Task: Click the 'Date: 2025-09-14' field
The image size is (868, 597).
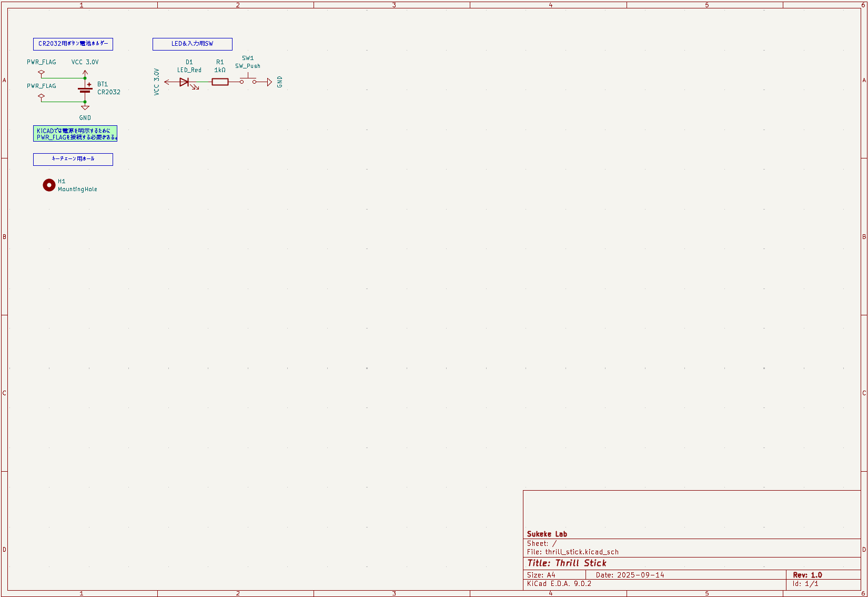Action: [630, 575]
